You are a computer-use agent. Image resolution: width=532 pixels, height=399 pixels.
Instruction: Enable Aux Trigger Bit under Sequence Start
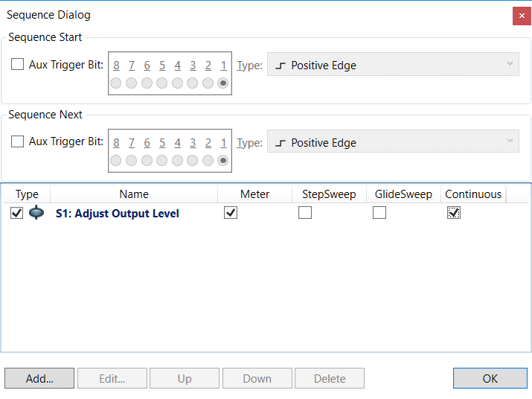(17, 65)
